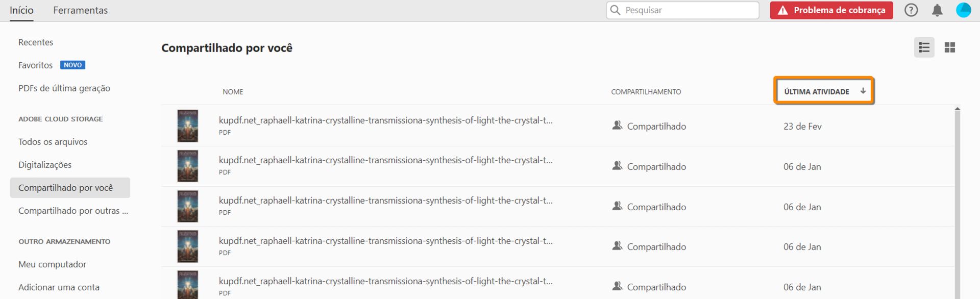Switch to list view layout
The width and height of the screenshot is (980, 299).
[x=924, y=47]
